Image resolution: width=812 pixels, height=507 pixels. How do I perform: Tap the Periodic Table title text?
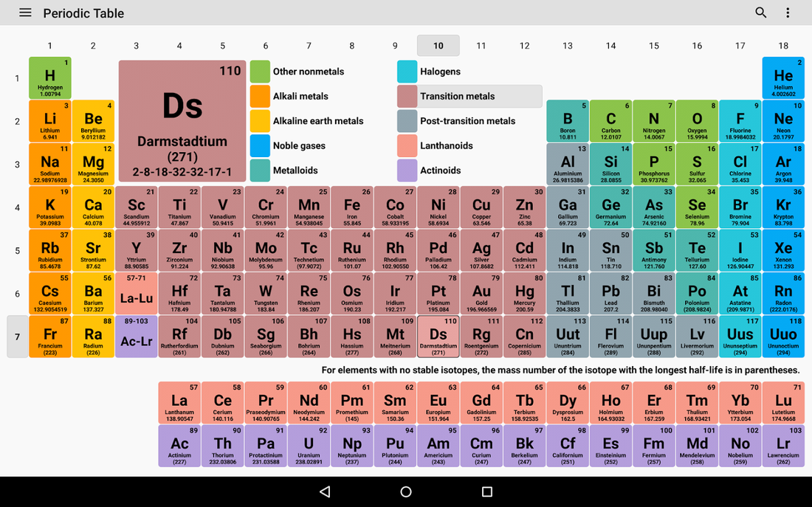83,13
